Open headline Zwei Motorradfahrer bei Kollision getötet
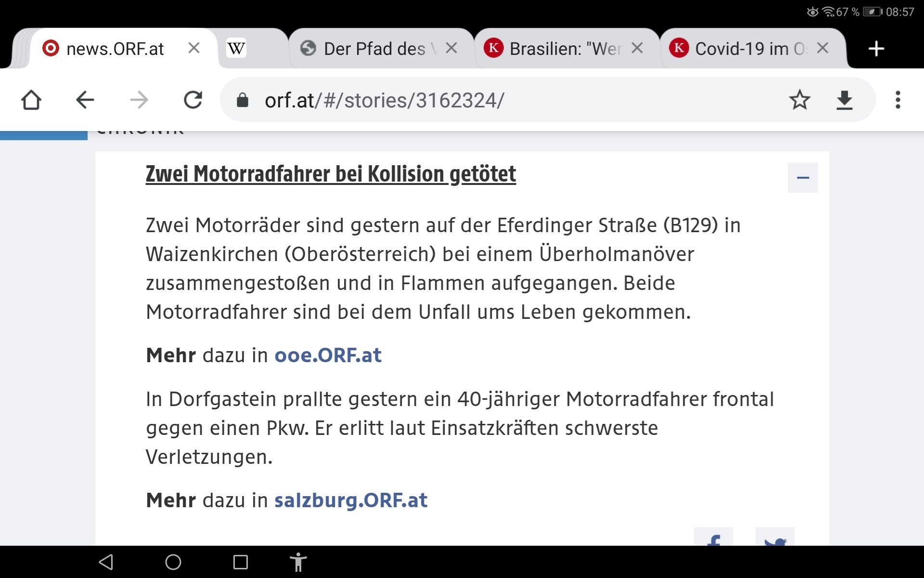This screenshot has width=924, height=578. 331,174
